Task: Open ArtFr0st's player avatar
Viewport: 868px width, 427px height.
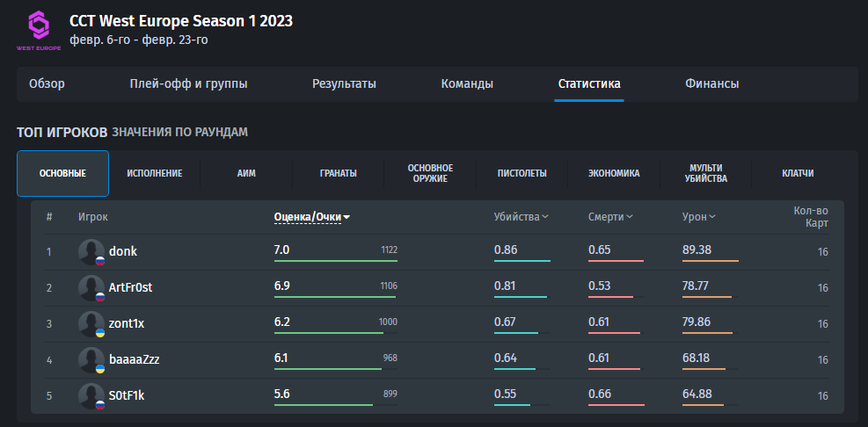Action: [91, 288]
